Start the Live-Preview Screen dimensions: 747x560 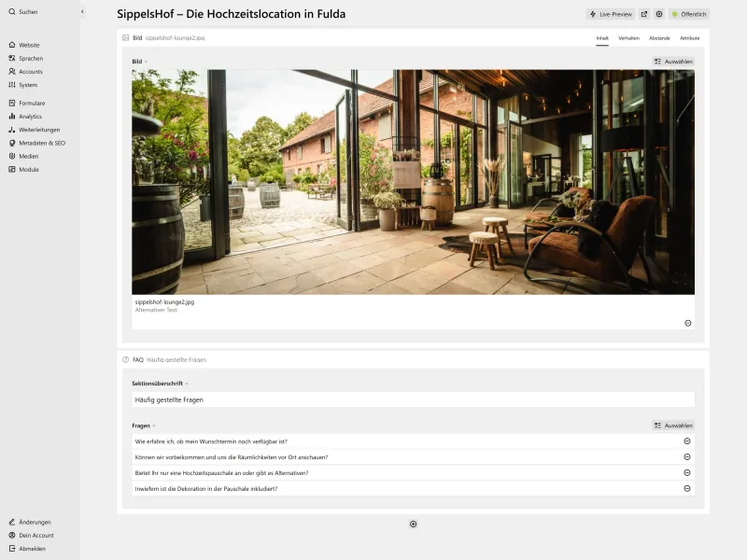pyautogui.click(x=612, y=14)
